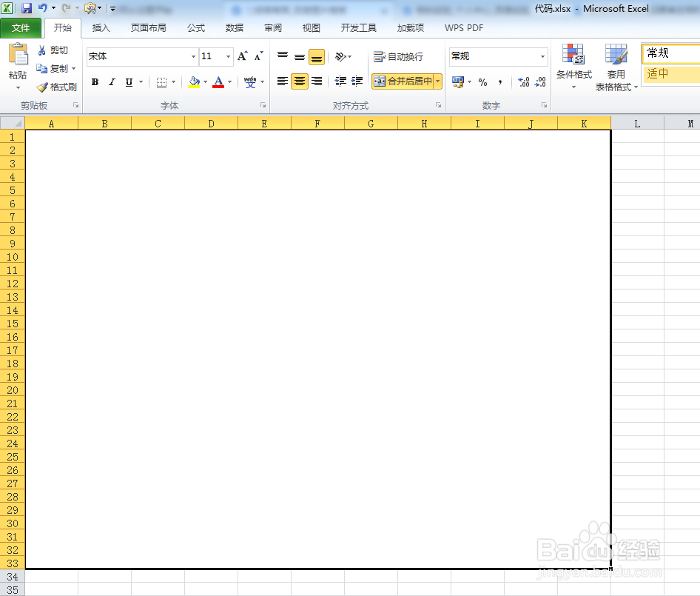The width and height of the screenshot is (700, 596).
Task: Switch to the View (视图) tab
Action: pos(312,28)
